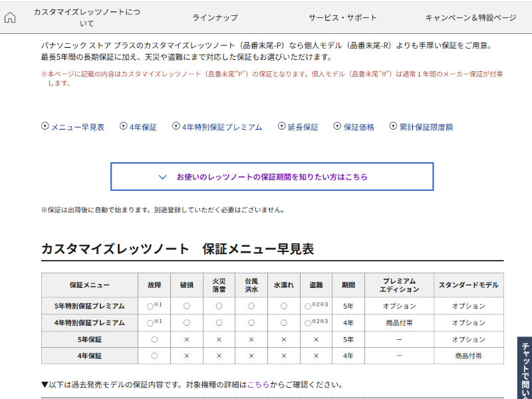Image resolution: width=532 pixels, height=399 pixels.
Task: Click circled arrow icon beside 保証価格
Action: 337,126
